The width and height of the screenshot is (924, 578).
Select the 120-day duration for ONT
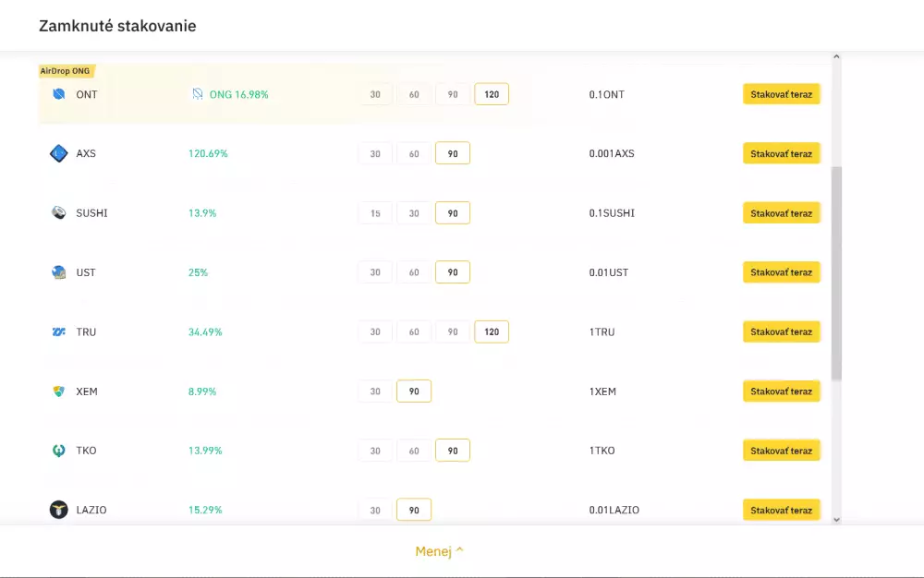pyautogui.click(x=492, y=93)
